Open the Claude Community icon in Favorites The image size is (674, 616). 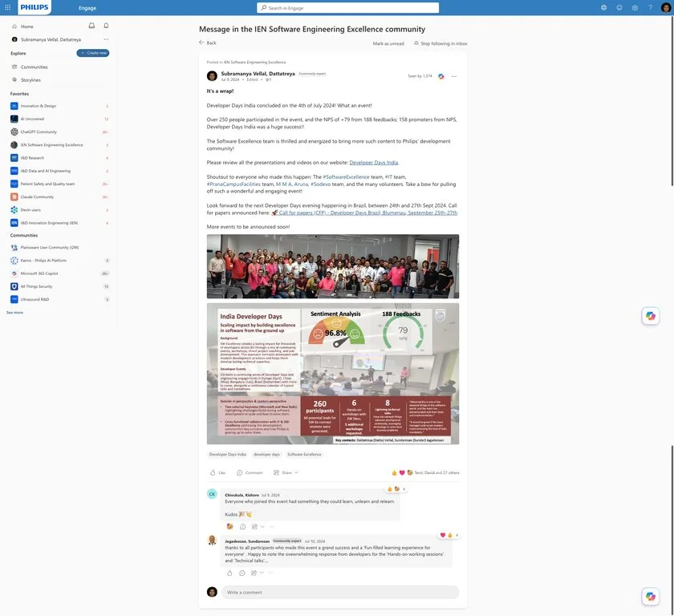point(14,197)
